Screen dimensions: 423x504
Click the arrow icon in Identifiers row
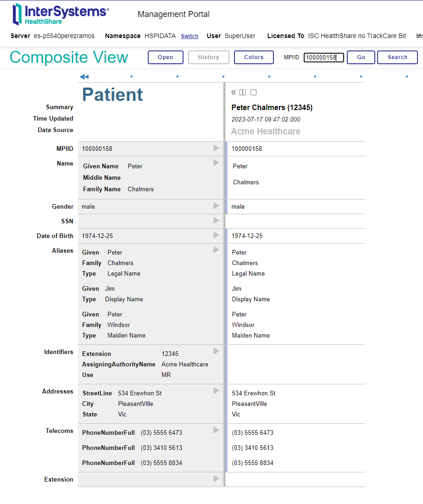[x=217, y=351]
